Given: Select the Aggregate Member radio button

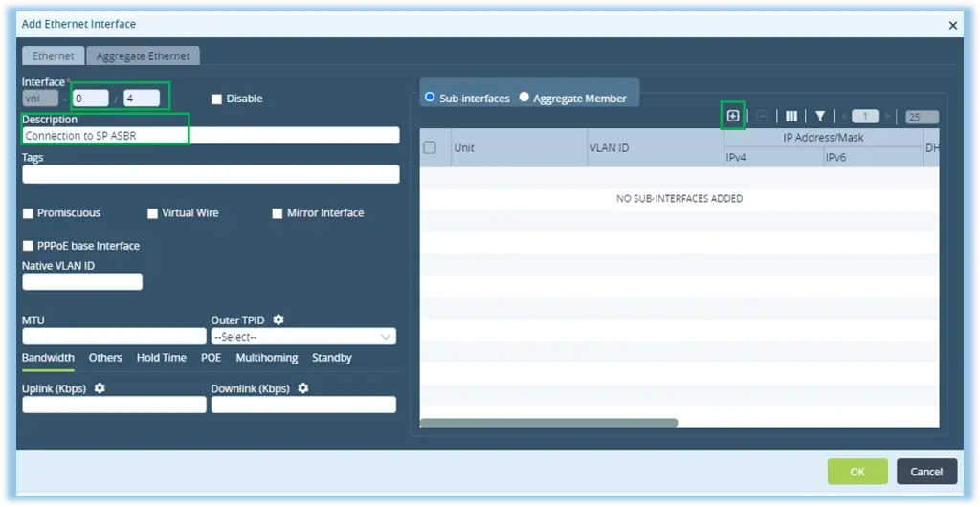Looking at the screenshot, I should tap(523, 98).
